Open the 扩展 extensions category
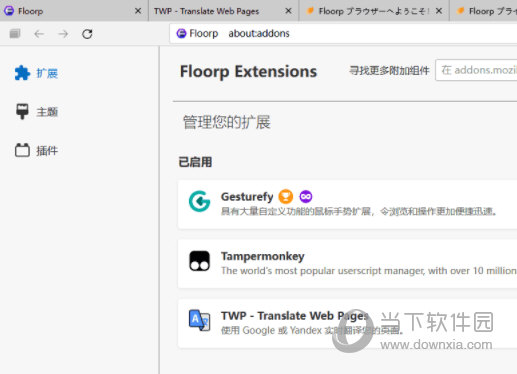The width and height of the screenshot is (517, 374). point(37,73)
